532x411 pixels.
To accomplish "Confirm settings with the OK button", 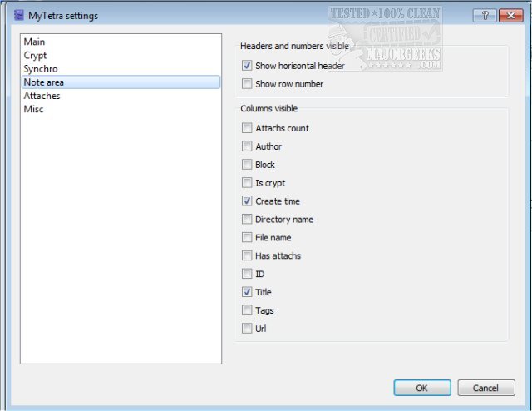I will (422, 388).
